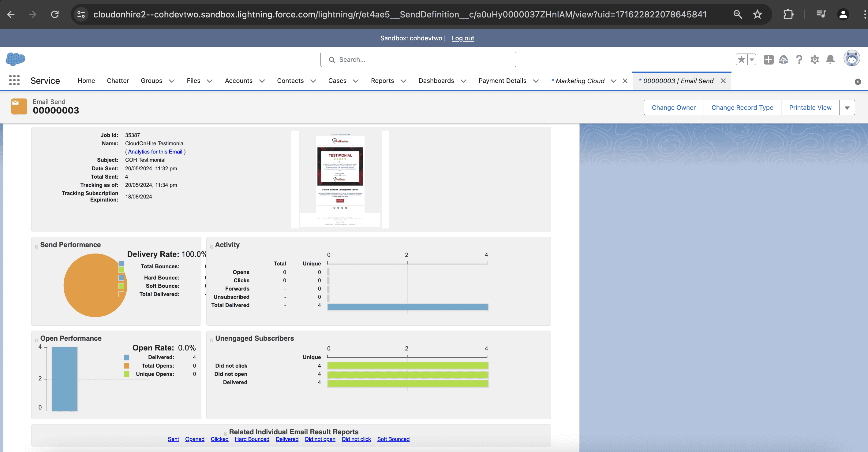Click the orange Total Opens legend swatch

[126, 366]
